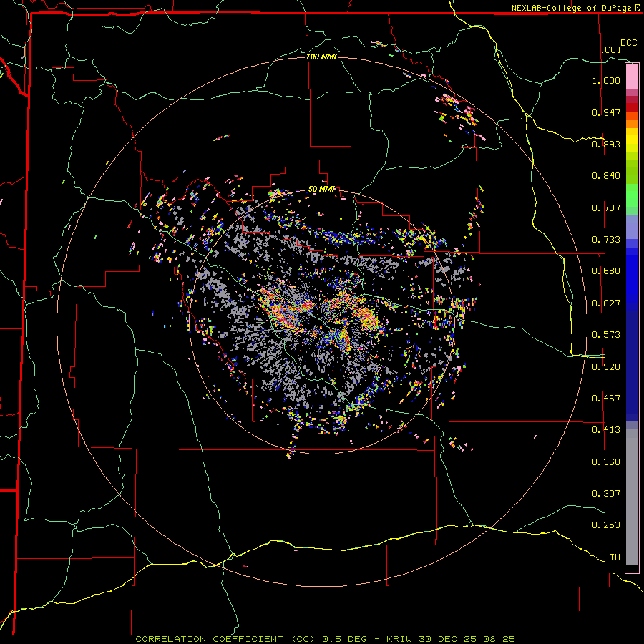Click the 0.787 color scale value

click(606, 208)
